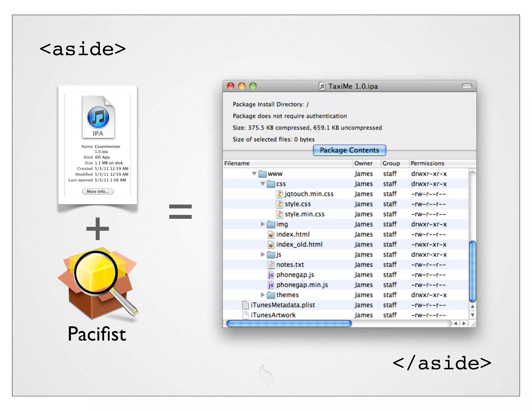The image size is (532, 411).
Task: Click drwxr-xr-x permissions of themes row
Action: (x=429, y=295)
